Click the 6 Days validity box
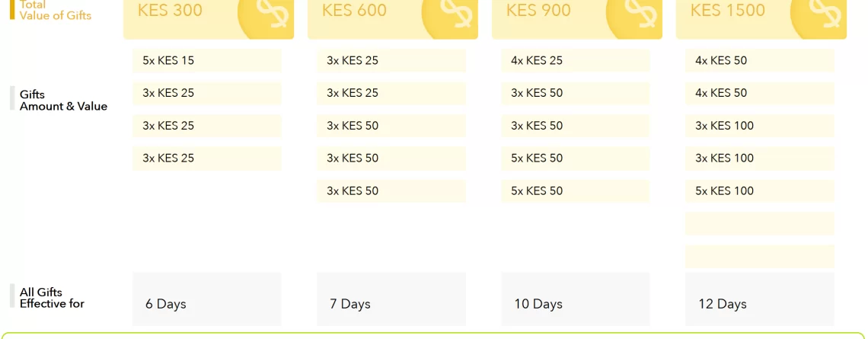The image size is (868, 339). (207, 299)
